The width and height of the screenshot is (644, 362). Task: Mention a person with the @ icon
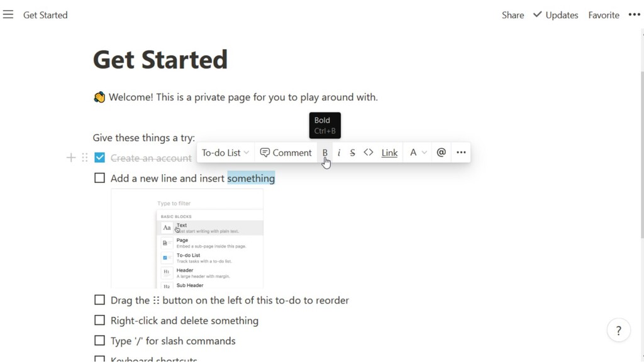pyautogui.click(x=441, y=153)
